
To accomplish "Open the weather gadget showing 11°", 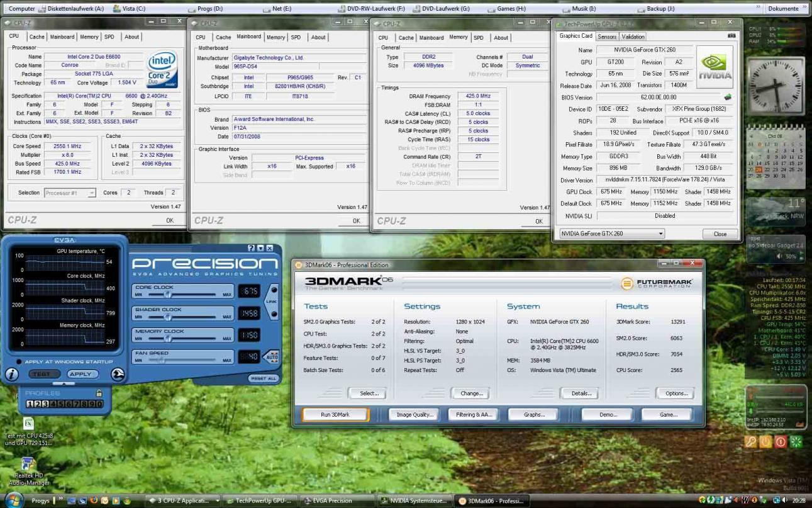I will click(x=776, y=211).
